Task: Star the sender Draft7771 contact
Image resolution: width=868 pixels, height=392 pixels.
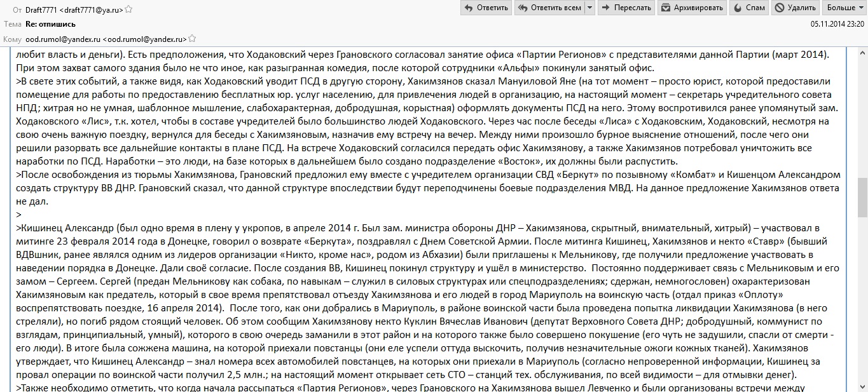Action: coord(129,9)
